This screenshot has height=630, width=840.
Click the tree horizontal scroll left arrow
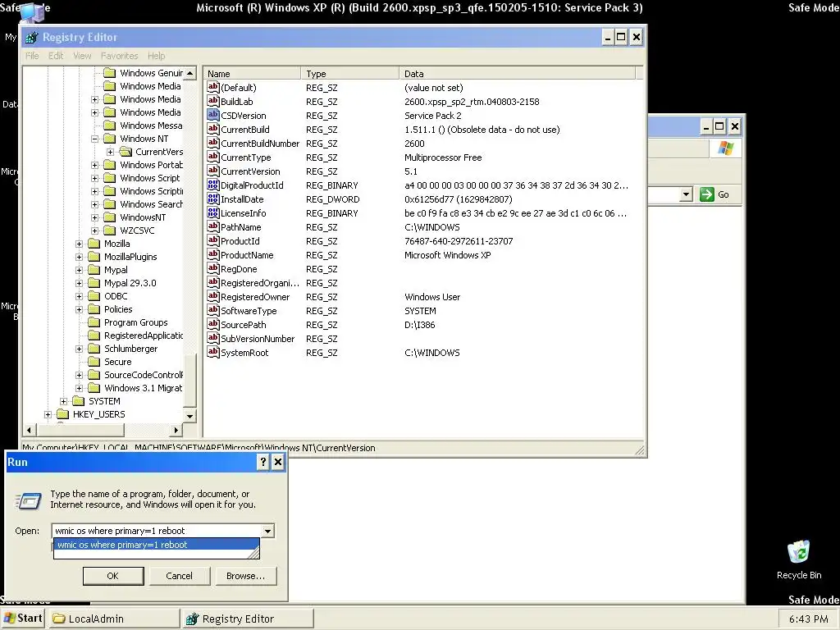pos(30,430)
